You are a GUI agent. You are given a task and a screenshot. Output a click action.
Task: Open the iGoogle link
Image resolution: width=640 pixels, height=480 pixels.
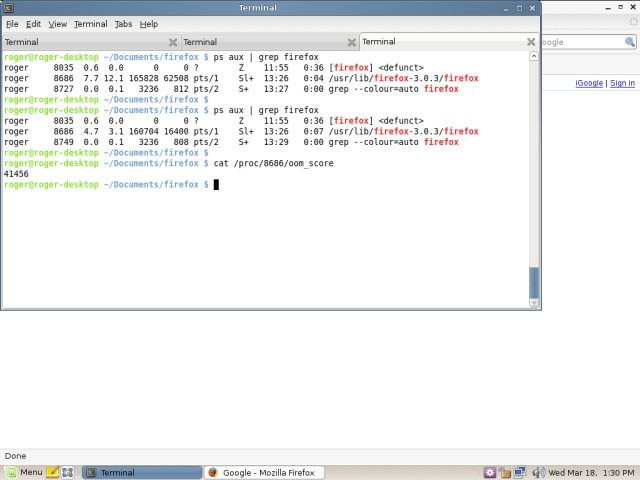(x=589, y=83)
